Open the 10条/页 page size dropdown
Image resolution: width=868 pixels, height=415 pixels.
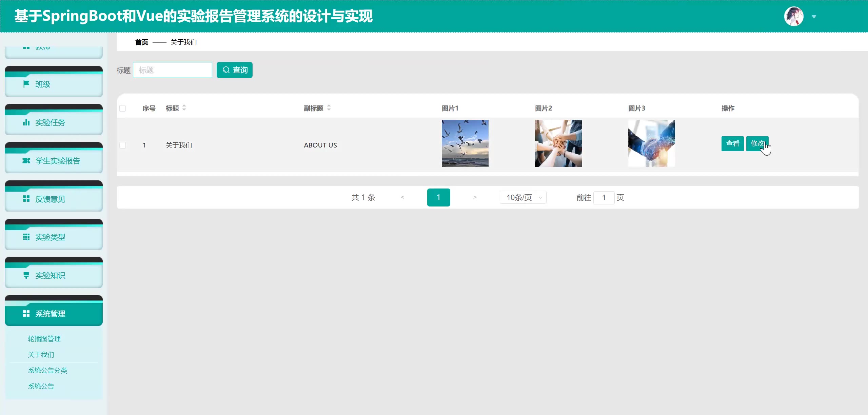(x=523, y=197)
